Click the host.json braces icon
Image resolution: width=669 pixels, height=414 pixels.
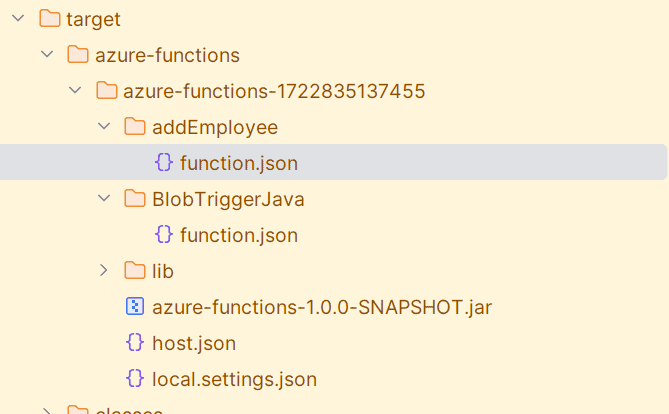(135, 342)
